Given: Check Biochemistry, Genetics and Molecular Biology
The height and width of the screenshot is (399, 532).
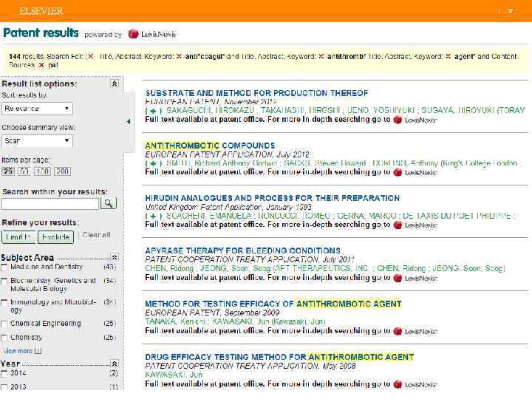Looking at the screenshot, I should (x=4, y=282).
